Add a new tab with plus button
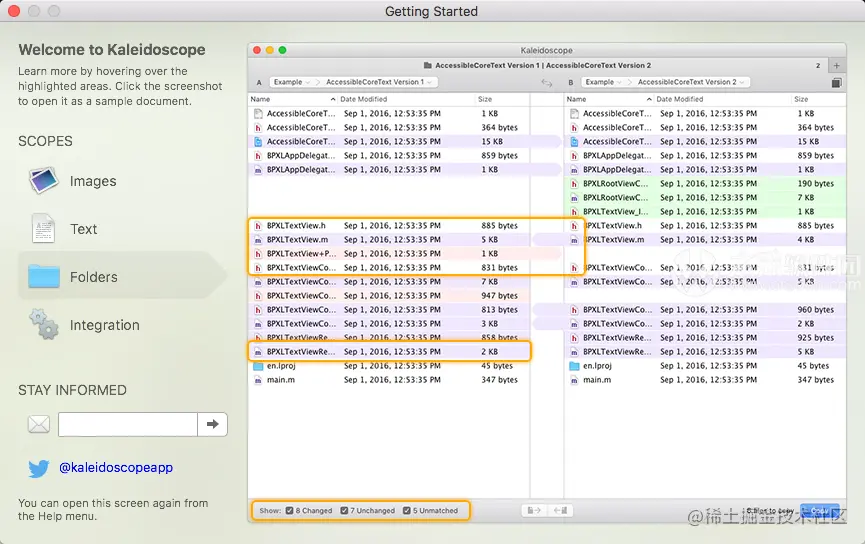This screenshot has height=544, width=865. pyautogui.click(x=836, y=65)
